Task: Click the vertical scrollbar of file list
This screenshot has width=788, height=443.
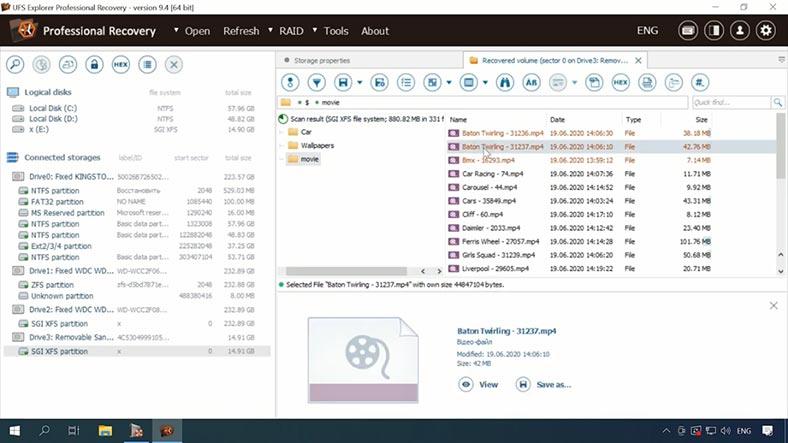Action: point(780,146)
